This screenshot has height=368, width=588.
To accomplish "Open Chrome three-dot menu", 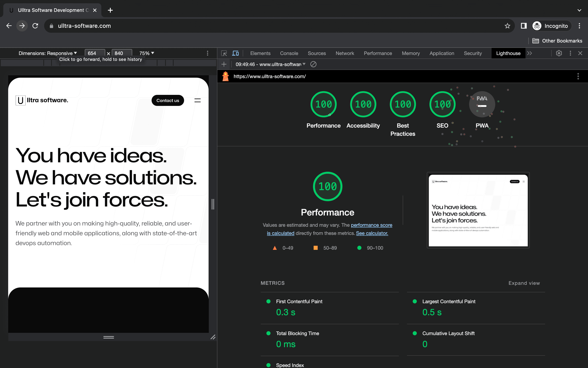I will click(579, 26).
